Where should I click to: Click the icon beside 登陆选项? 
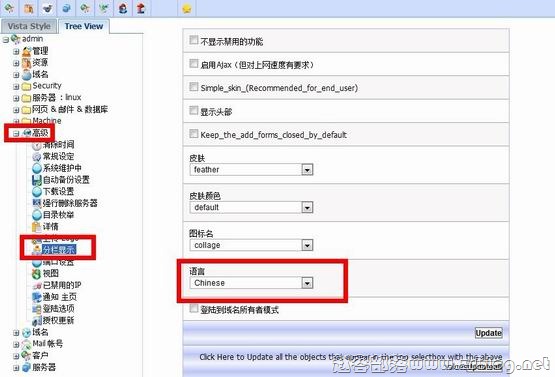pos(37,309)
